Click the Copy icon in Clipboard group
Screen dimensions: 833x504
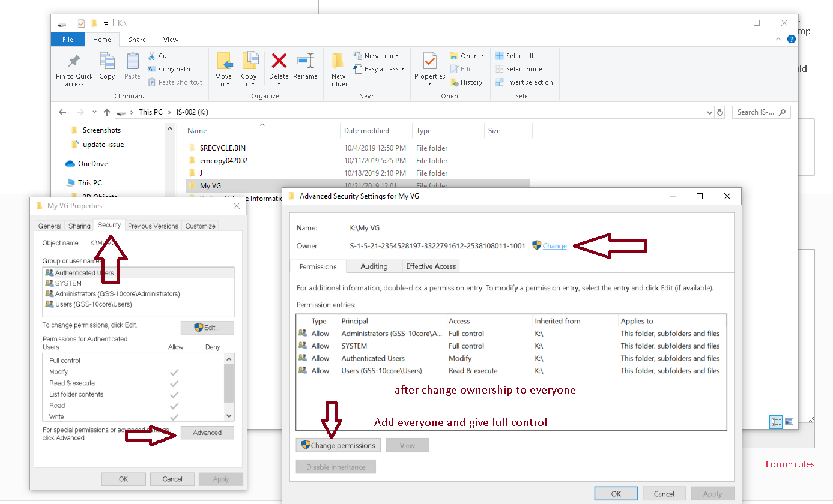pos(107,61)
